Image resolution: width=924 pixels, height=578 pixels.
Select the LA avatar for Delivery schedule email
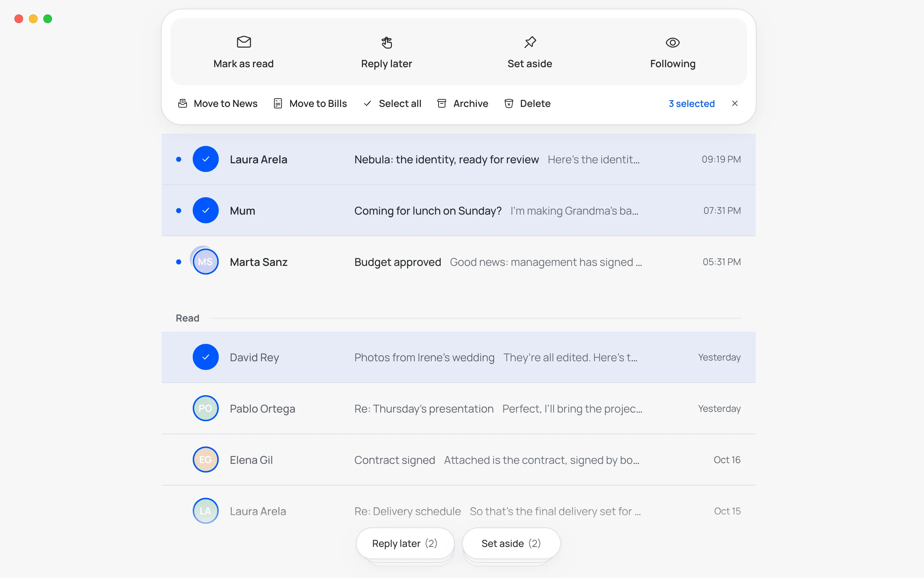pyautogui.click(x=205, y=511)
